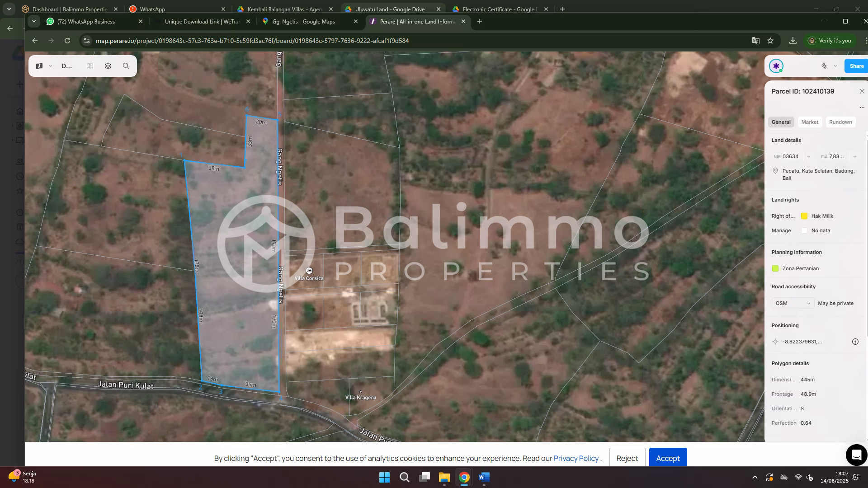
Task: Click the blue Share button
Action: tap(856, 66)
